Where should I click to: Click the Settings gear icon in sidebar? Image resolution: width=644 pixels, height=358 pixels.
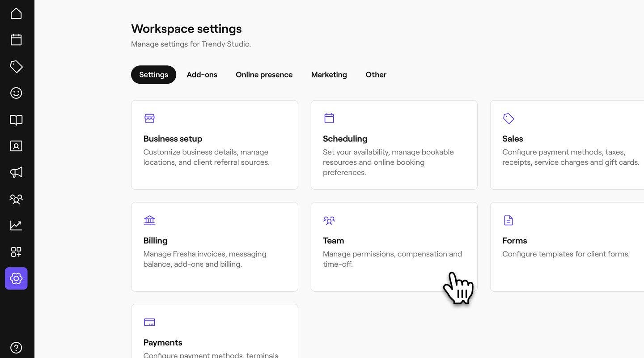point(16,278)
